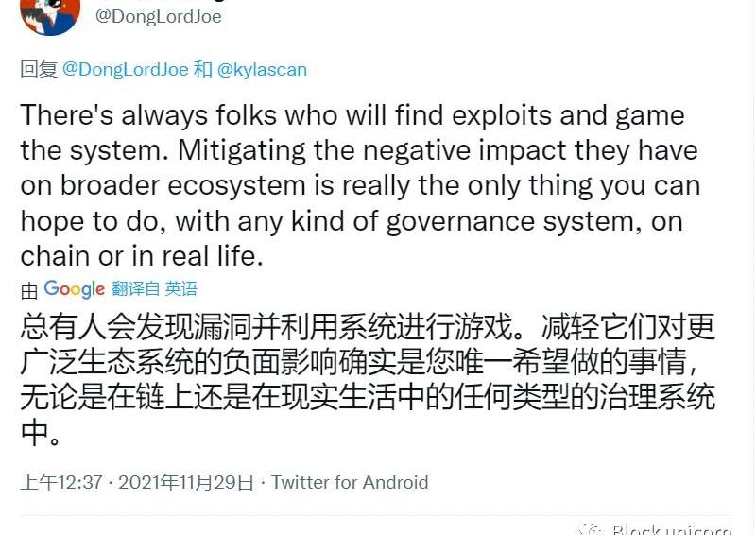Open the 上午12:37 tweet timestamp
Image resolution: width=756 pixels, height=535 pixels.
[61, 482]
